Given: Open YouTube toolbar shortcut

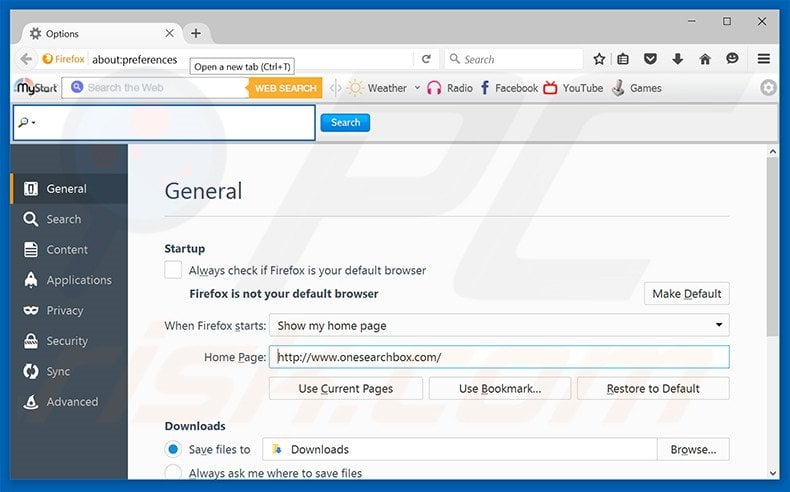Looking at the screenshot, I should [573, 88].
